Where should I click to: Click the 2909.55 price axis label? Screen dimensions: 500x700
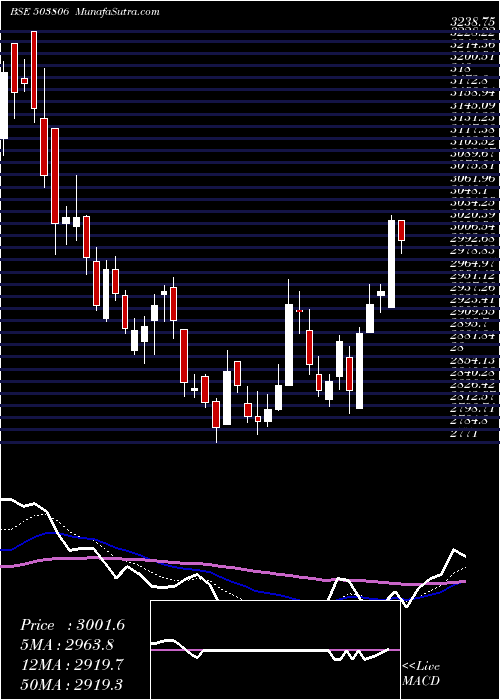pyautogui.click(x=472, y=312)
